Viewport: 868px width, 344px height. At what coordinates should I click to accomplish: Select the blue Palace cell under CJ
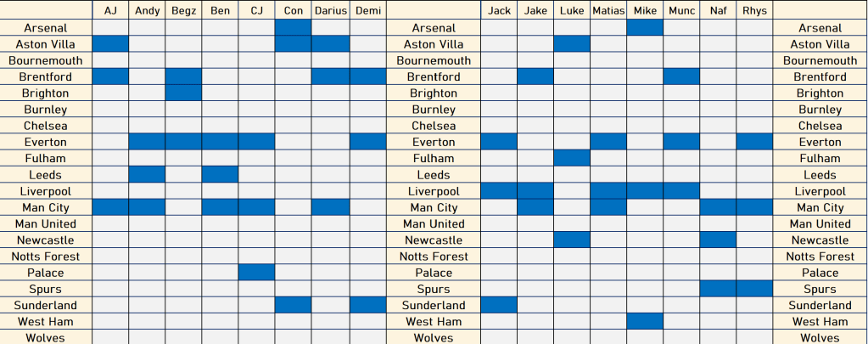[x=256, y=273]
